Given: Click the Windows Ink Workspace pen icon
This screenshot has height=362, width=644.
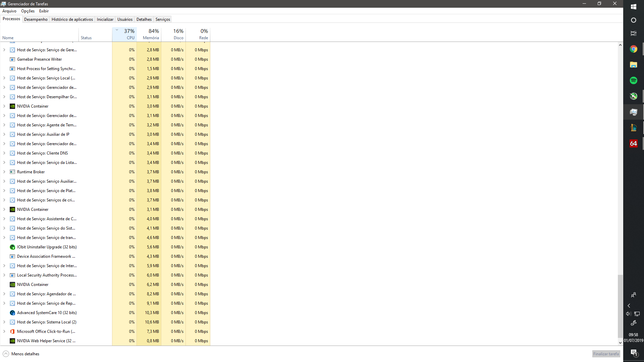Looking at the screenshot, I should (x=633, y=323).
